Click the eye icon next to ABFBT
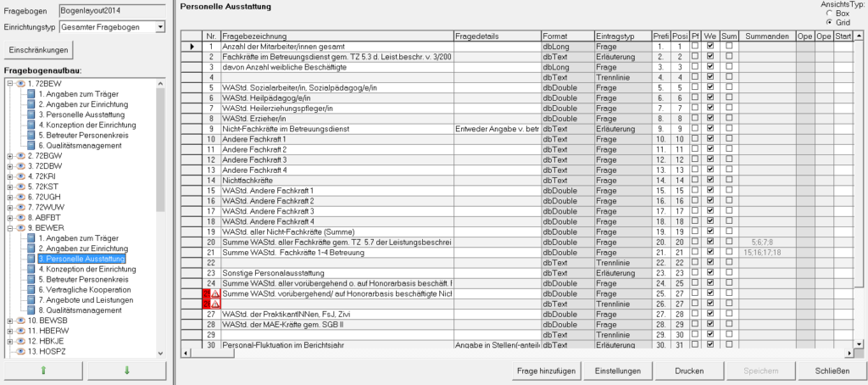This screenshot has width=868, height=385. click(x=20, y=217)
